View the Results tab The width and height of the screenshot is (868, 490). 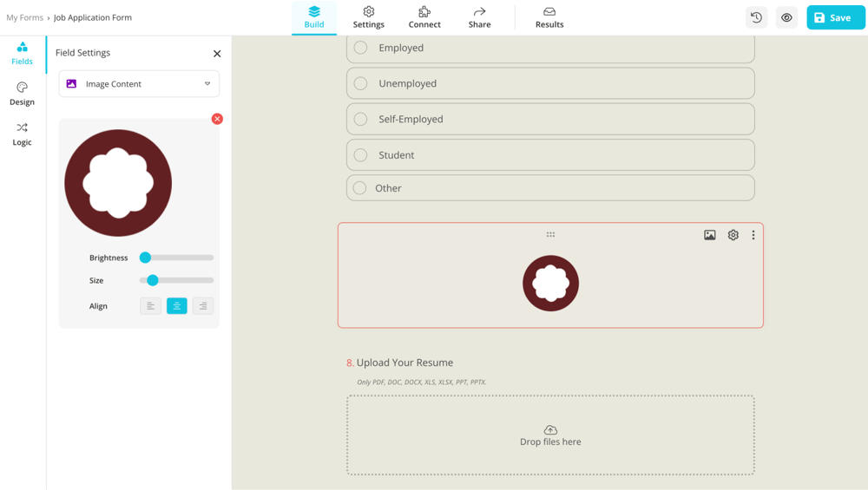point(549,17)
